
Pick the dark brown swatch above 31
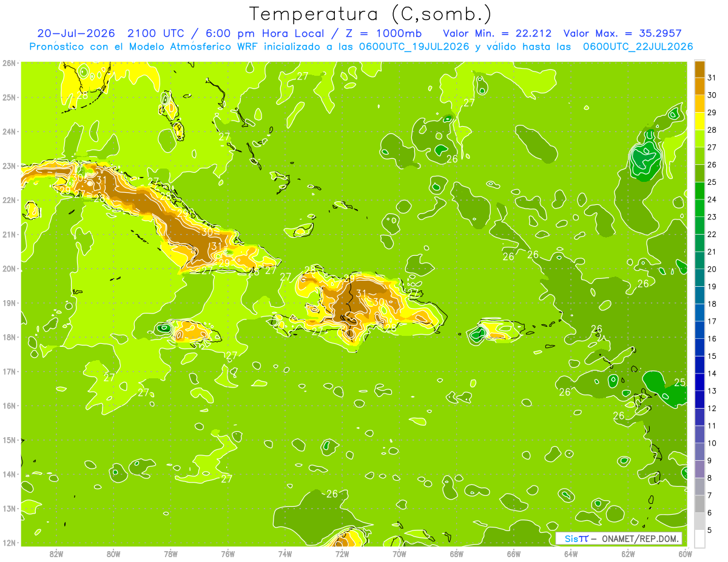699,69
